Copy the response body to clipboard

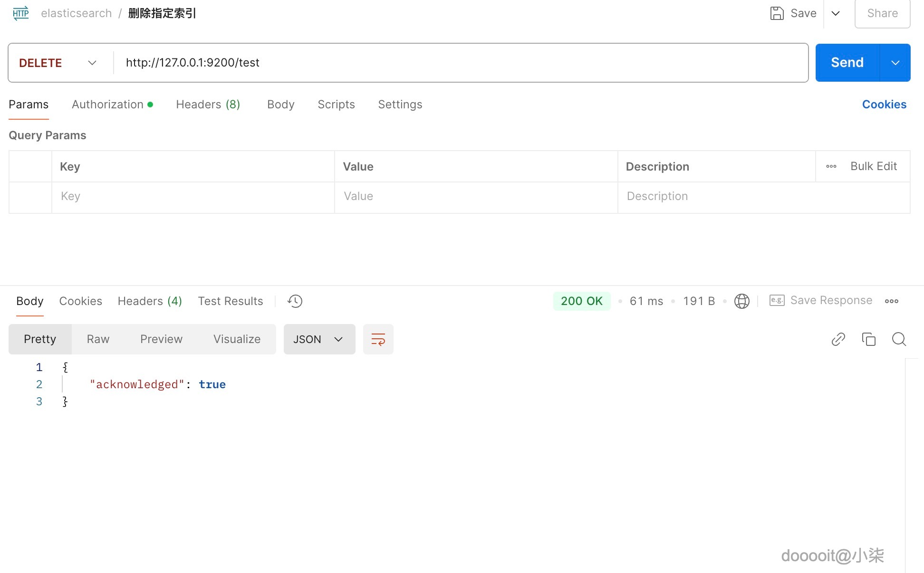(868, 339)
